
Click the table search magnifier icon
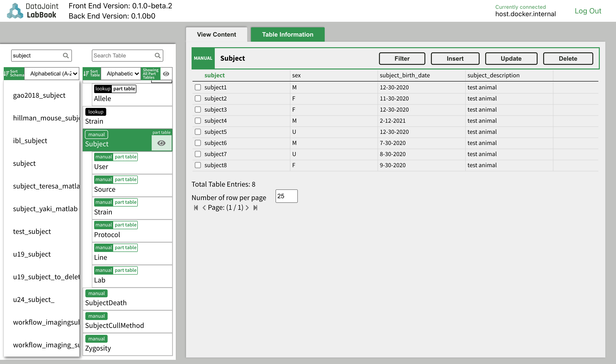pos(157,56)
